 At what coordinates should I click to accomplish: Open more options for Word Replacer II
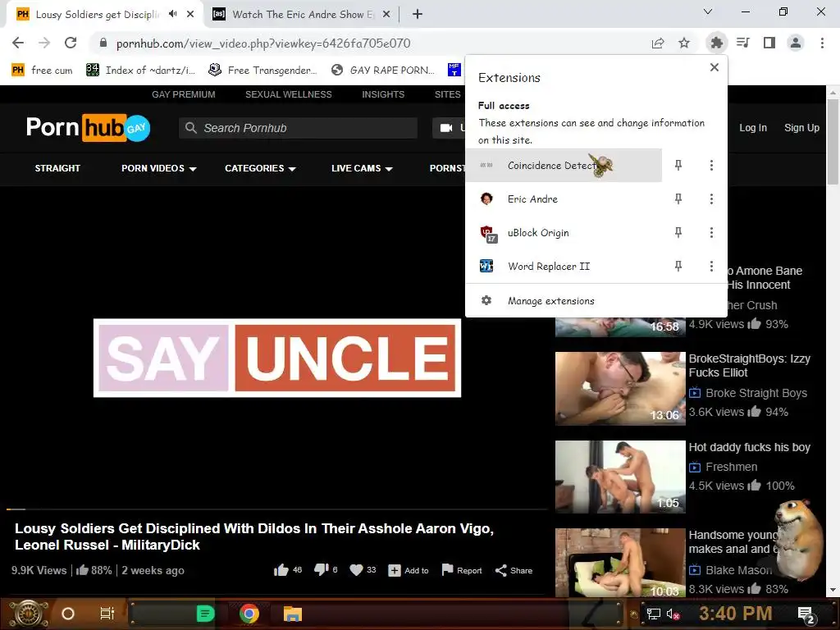(x=711, y=267)
